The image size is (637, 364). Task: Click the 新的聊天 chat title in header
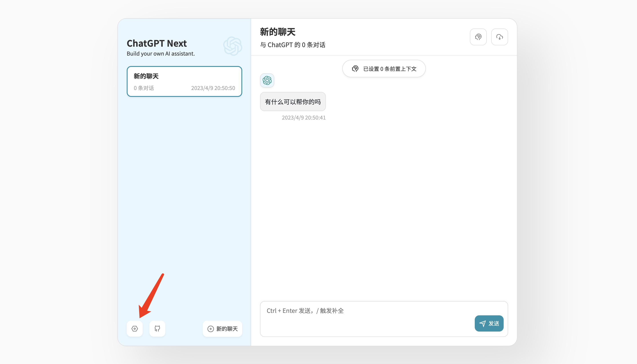coord(278,32)
